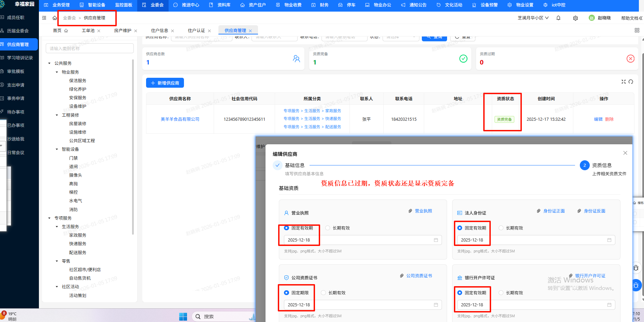
Task: Open calendar picker for 营业执照 date
Action: coord(436,240)
